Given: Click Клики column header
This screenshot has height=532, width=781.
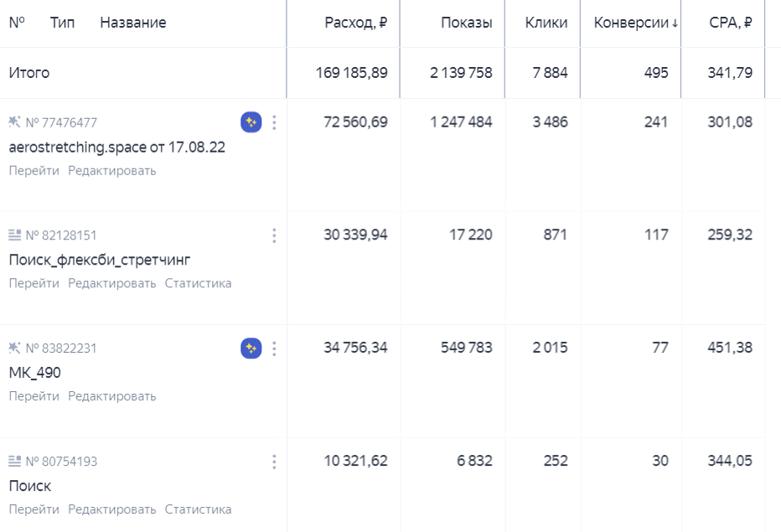Looking at the screenshot, I should 546,23.
